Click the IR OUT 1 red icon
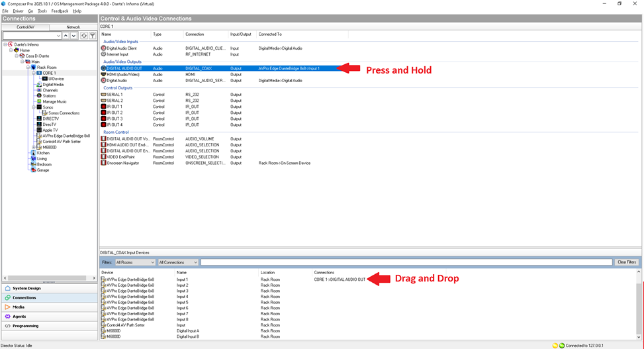The width and height of the screenshot is (644, 349). pyautogui.click(x=104, y=107)
